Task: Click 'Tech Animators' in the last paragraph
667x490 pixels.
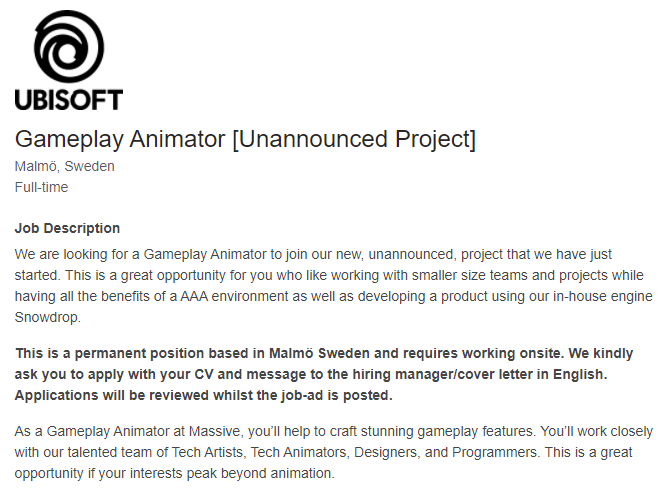Action: [x=299, y=452]
